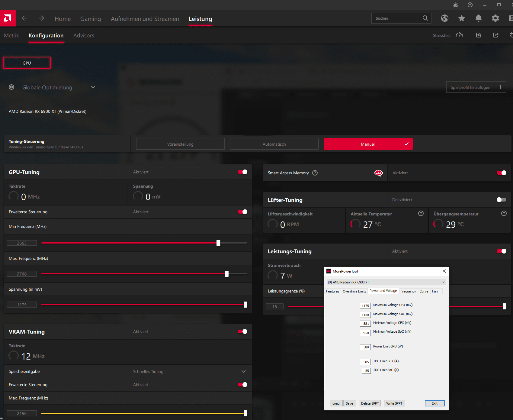Open Aufnehmen und Streamen tab

(145, 19)
